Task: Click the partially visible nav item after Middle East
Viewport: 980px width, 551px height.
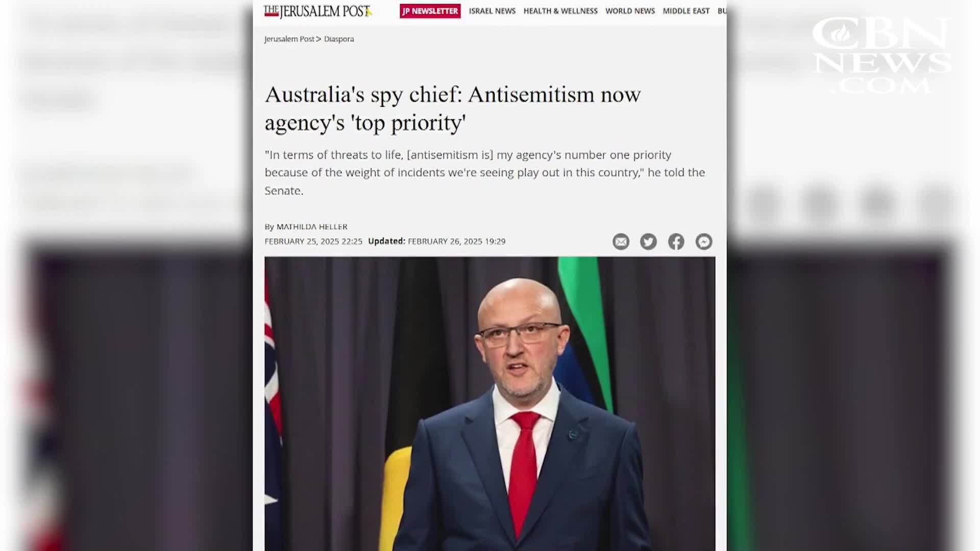Action: (x=722, y=11)
